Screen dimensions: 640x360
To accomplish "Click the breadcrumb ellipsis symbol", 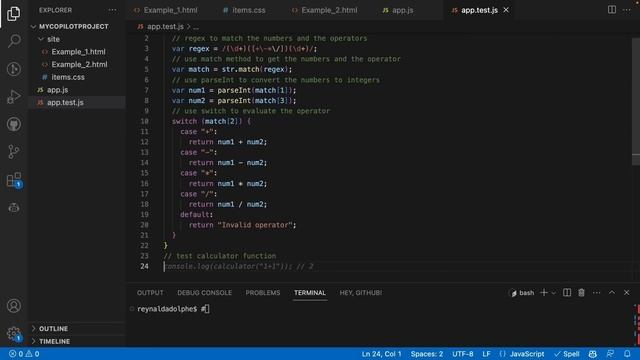I will click(x=196, y=27).
